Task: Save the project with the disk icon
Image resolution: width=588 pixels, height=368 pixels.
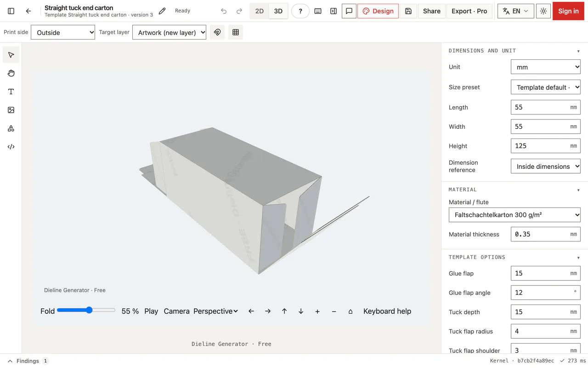Action: (408, 11)
